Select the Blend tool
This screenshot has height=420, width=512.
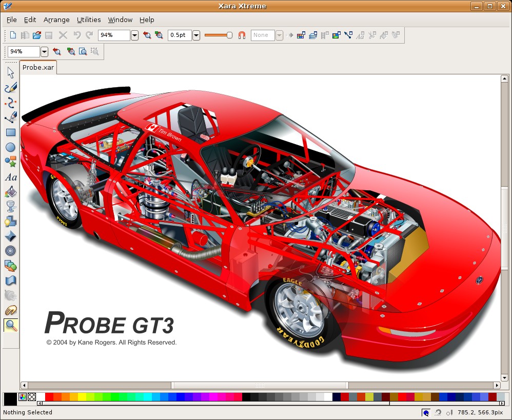click(x=10, y=266)
